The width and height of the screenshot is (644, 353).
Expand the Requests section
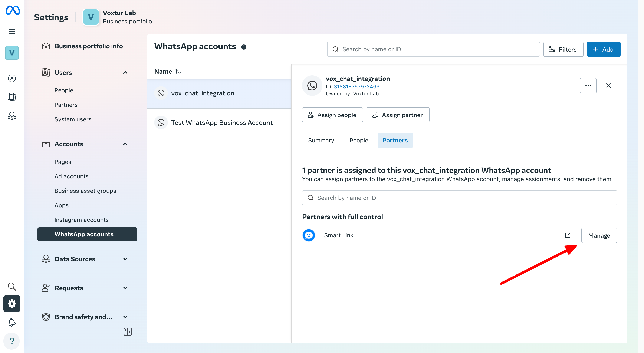125,288
